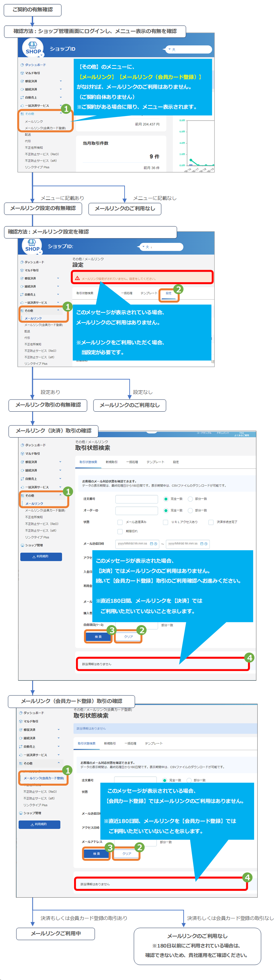
Task: Click ダッシュボード clock icon in dashboard screenshot
Action: (x=22, y=65)
